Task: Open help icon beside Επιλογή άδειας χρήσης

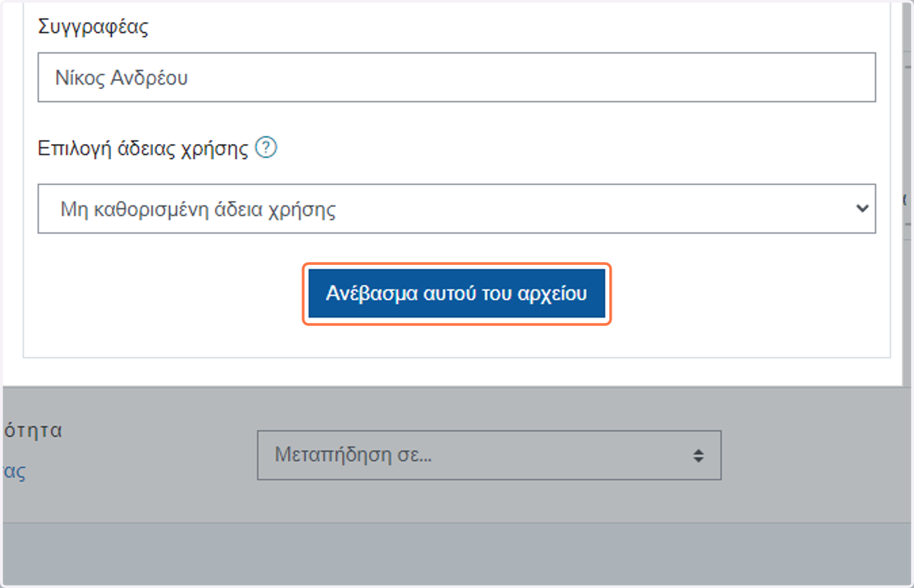Action: pyautogui.click(x=266, y=147)
